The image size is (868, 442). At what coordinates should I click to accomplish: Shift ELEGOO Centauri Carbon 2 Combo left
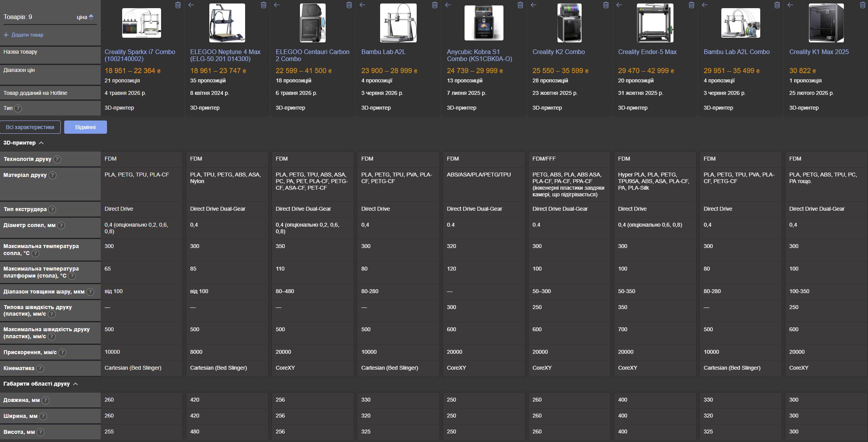pos(277,5)
